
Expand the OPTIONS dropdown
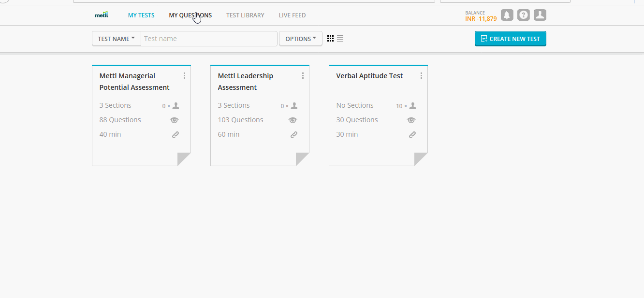pos(301,39)
